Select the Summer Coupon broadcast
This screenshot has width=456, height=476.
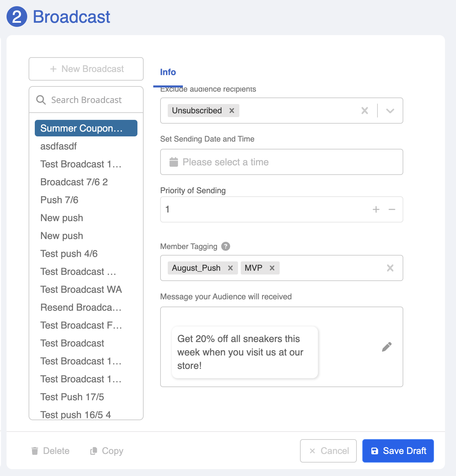(x=86, y=128)
